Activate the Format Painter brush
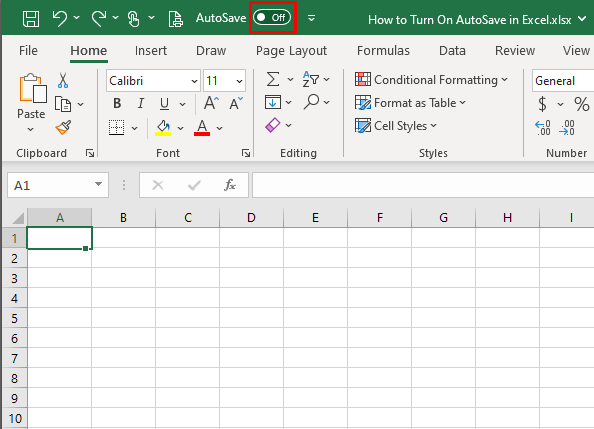Image resolution: width=594 pixels, height=429 pixels. point(63,128)
